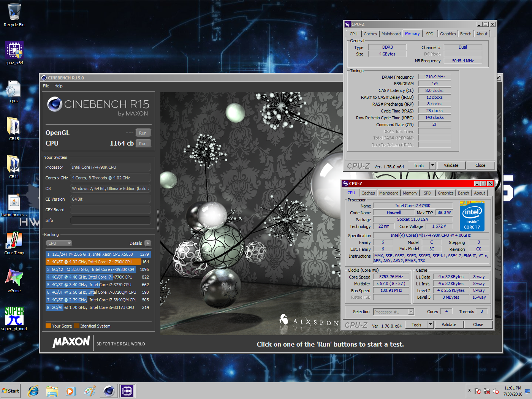Image resolution: width=532 pixels, height=399 pixels.
Task: Run the CPU test in Cinebench
Action: [143, 144]
